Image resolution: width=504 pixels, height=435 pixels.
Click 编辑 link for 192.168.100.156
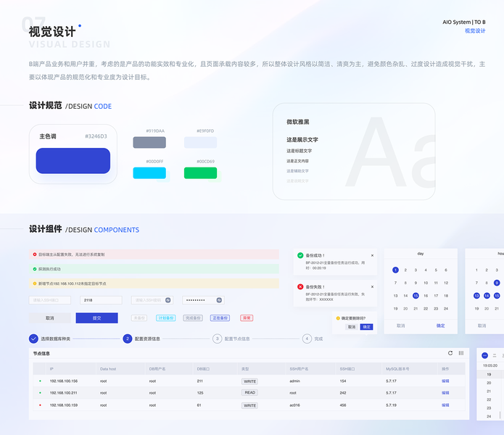pos(445,381)
